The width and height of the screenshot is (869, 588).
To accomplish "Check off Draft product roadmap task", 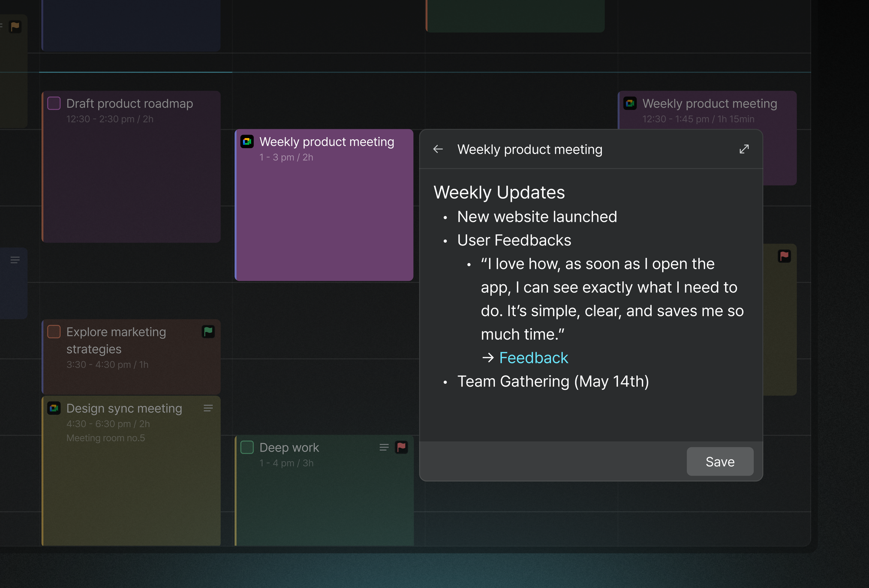I will (x=54, y=103).
